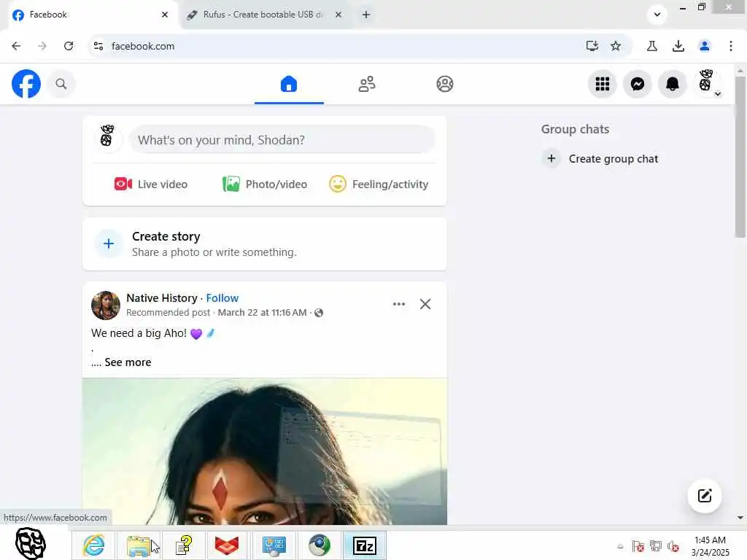Add a Photo/video to post

coord(264,184)
